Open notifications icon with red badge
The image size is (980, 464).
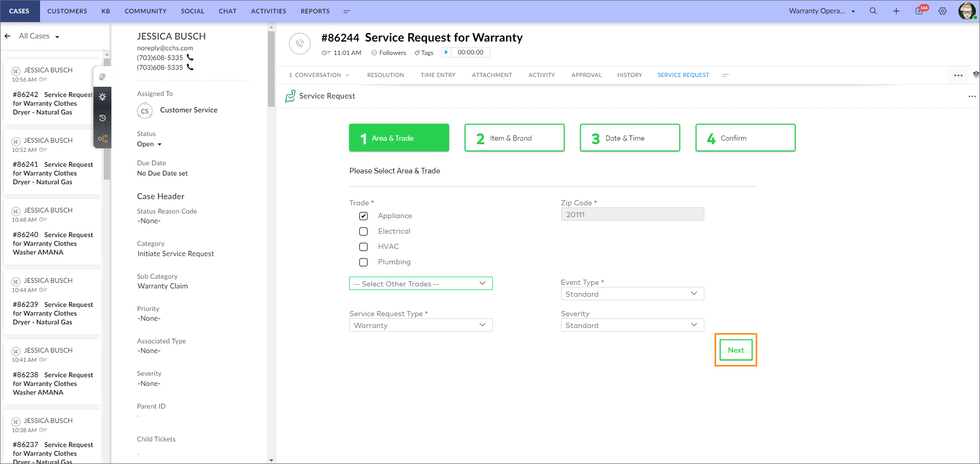tap(920, 10)
